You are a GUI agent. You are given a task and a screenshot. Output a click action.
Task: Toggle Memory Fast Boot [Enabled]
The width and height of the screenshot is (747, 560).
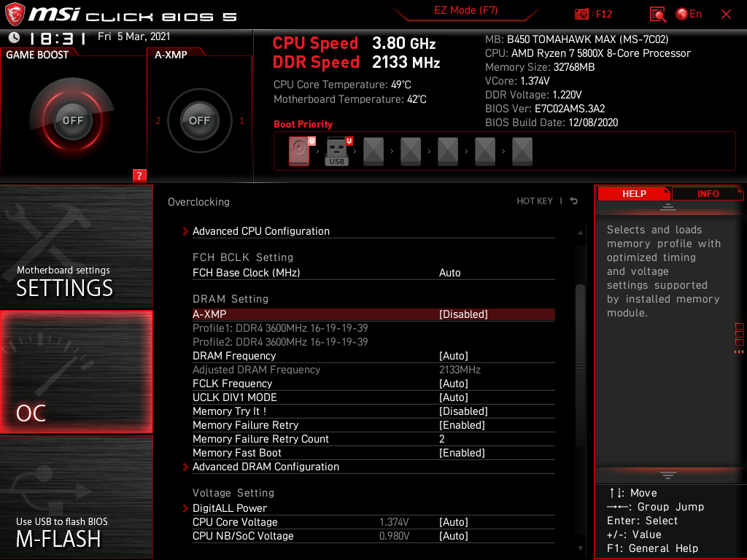(x=462, y=453)
